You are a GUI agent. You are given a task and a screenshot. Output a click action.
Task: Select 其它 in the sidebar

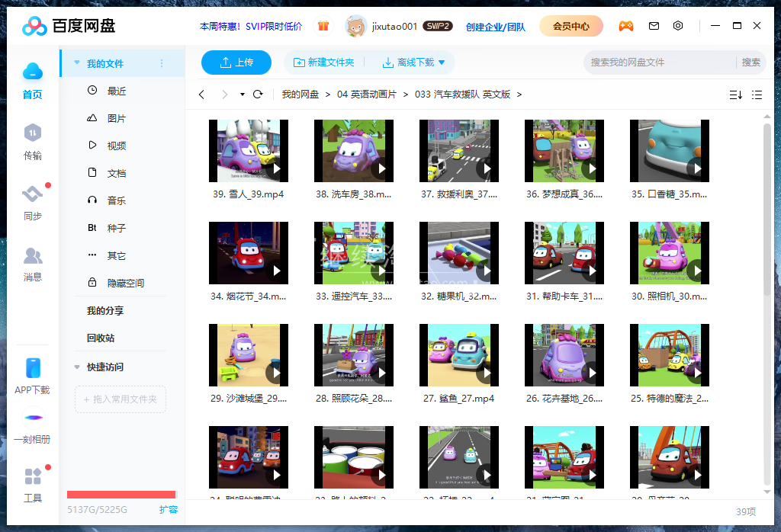point(117,256)
